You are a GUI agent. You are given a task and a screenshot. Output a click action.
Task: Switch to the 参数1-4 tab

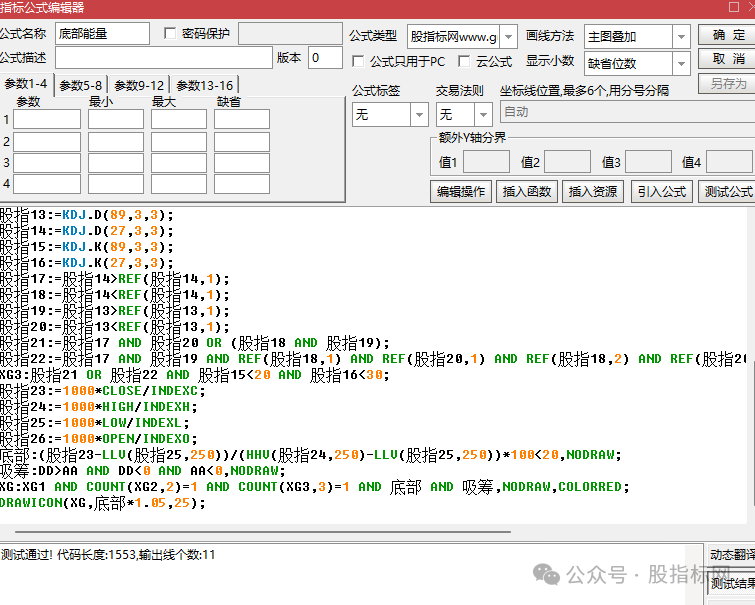pyautogui.click(x=26, y=84)
